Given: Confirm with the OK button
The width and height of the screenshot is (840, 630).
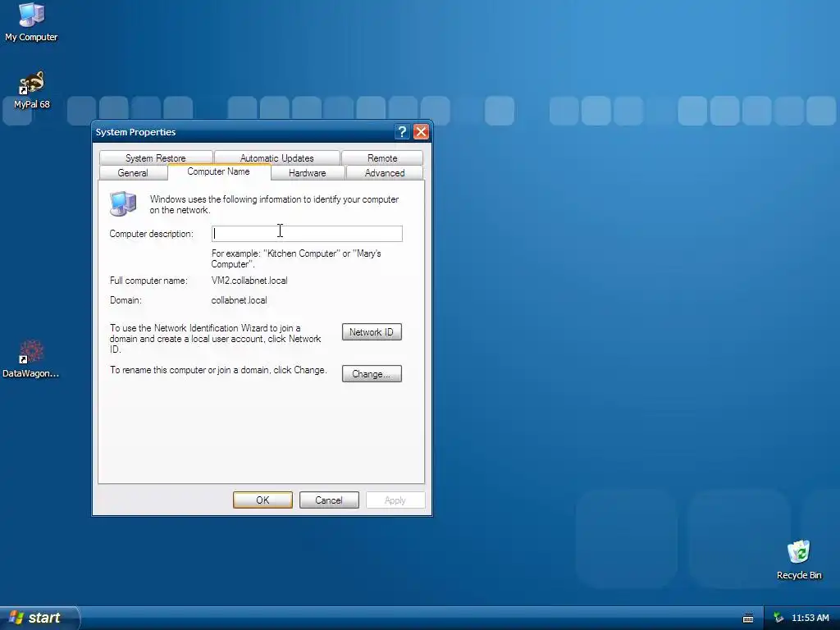Looking at the screenshot, I should point(262,500).
